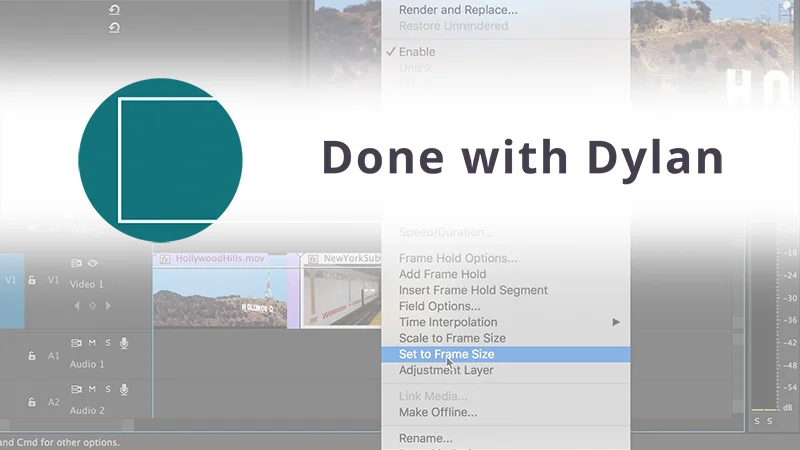The height and width of the screenshot is (450, 800).
Task: Add keyframe diamond on Video 1 track
Action: point(92,306)
